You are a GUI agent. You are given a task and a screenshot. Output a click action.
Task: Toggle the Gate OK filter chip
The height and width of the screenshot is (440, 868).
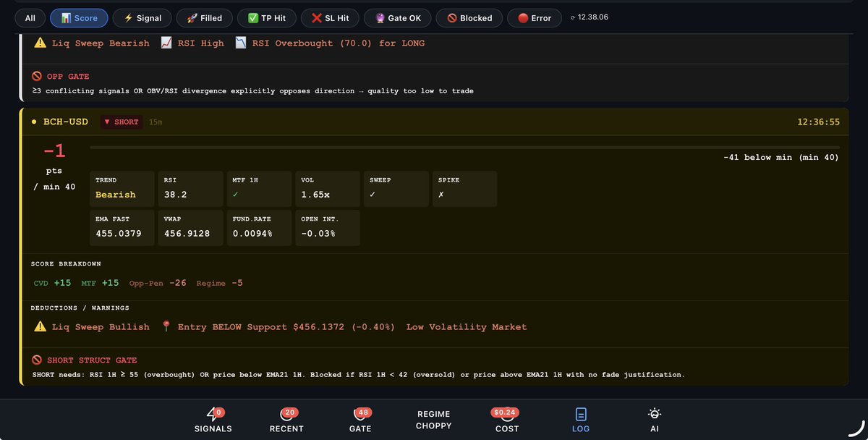pos(398,18)
